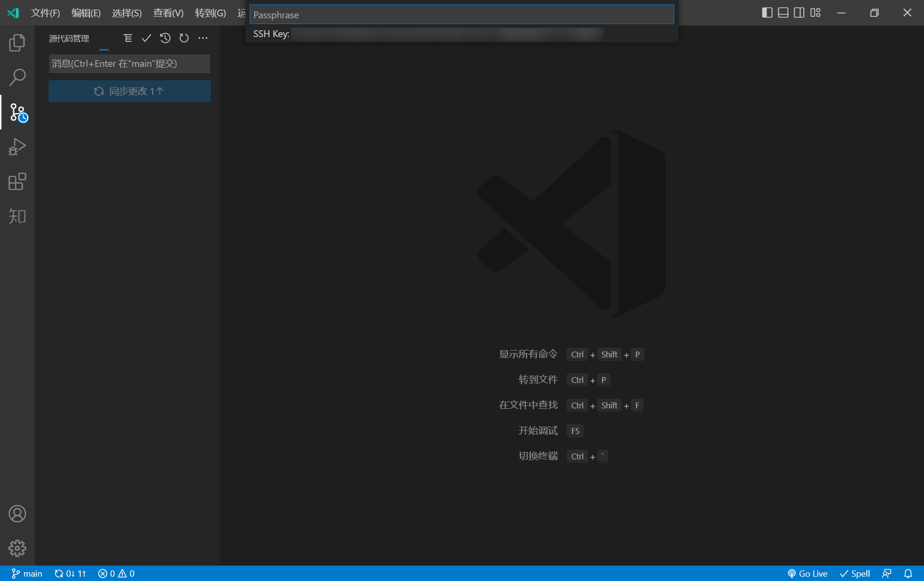Click the 同步更改 1 button
This screenshot has width=924, height=581.
tap(129, 91)
